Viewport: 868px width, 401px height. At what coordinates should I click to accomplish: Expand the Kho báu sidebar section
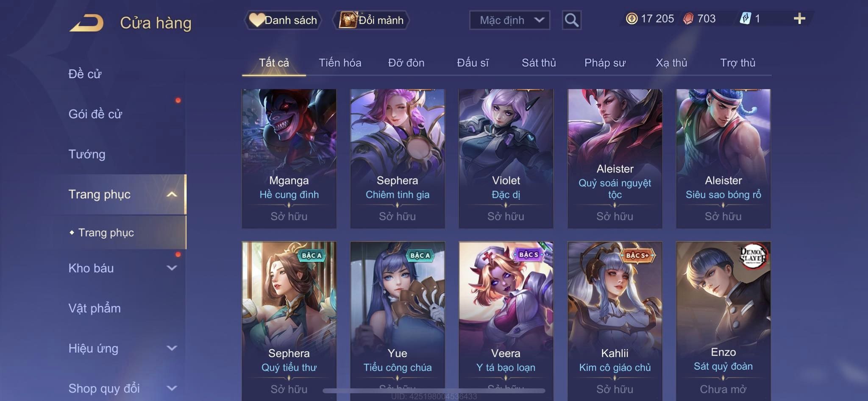[172, 268]
